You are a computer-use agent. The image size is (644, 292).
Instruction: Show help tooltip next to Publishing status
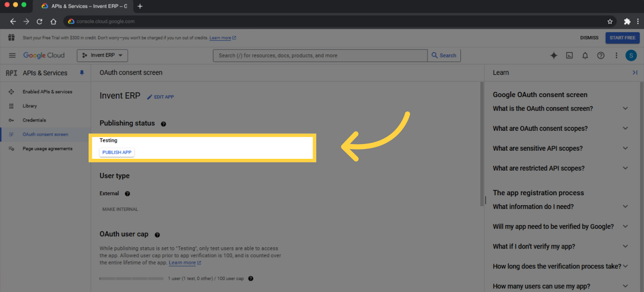tap(163, 124)
